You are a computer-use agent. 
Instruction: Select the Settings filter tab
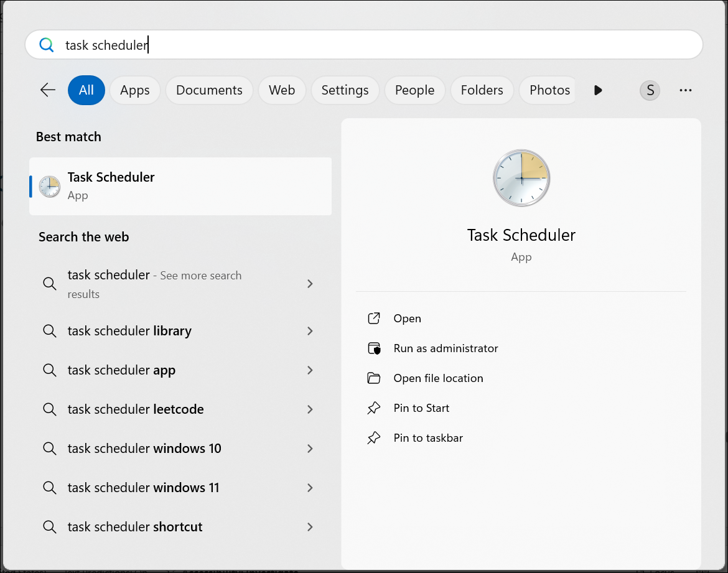345,90
